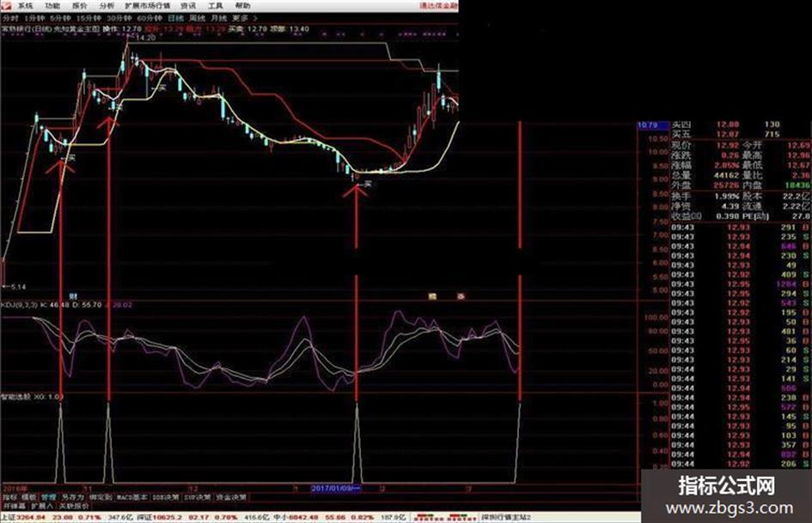Open the 资讯 menu
812x523 pixels.
tap(188, 6)
